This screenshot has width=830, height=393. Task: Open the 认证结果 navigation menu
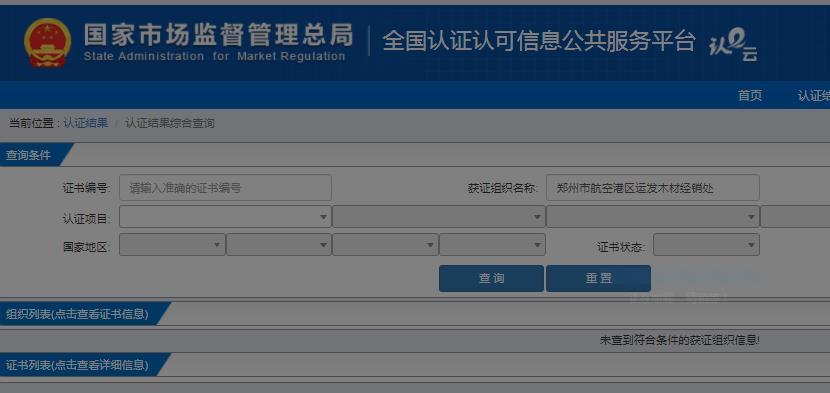814,95
